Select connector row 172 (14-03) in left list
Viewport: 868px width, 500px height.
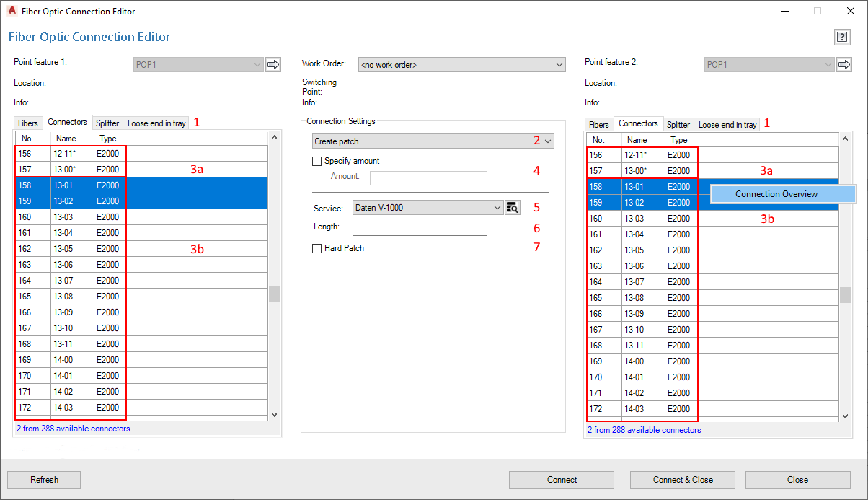141,408
